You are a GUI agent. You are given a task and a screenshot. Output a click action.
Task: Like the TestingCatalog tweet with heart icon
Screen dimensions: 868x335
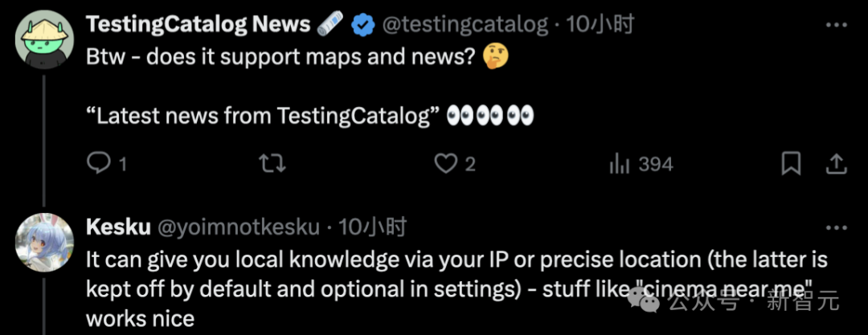click(x=445, y=164)
